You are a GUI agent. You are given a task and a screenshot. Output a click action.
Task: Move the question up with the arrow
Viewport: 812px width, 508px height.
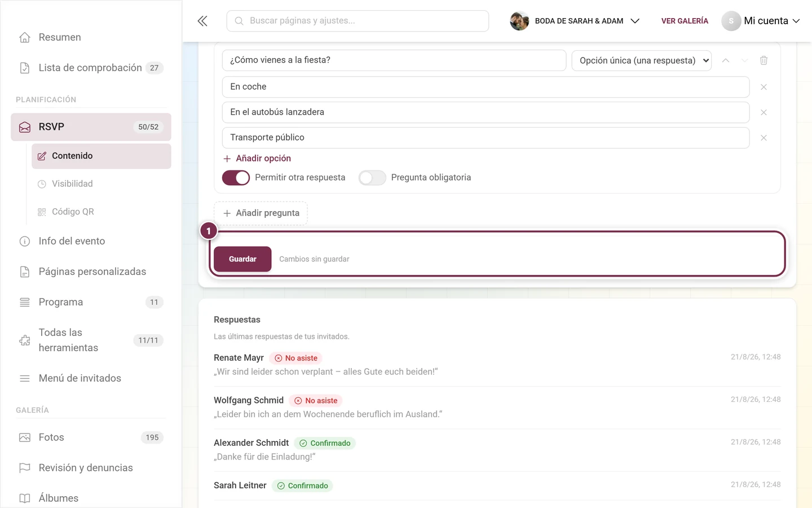726,60
